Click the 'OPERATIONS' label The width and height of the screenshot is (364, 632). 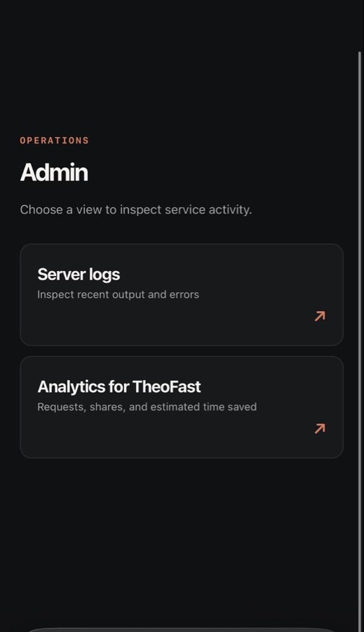(55, 140)
